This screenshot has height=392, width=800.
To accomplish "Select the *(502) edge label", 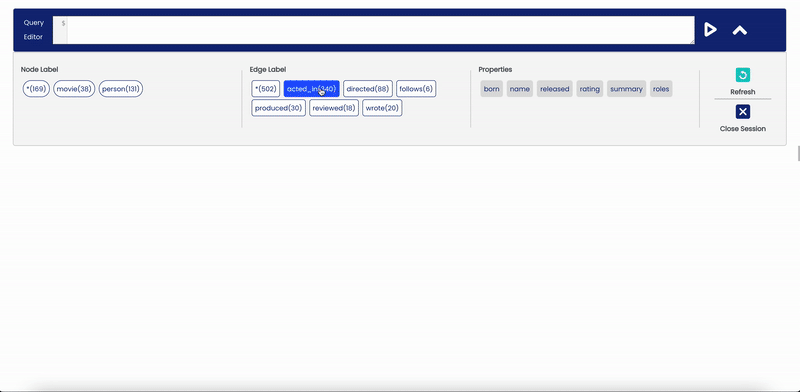I will (x=266, y=89).
